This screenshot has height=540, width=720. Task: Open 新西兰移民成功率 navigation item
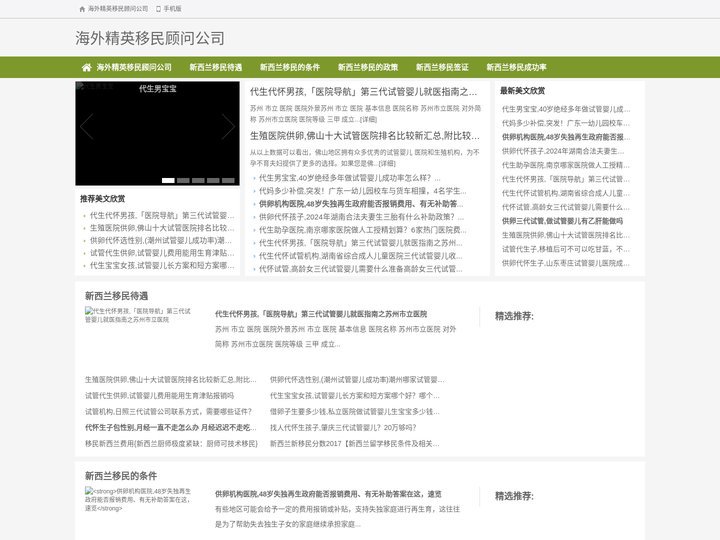517,68
